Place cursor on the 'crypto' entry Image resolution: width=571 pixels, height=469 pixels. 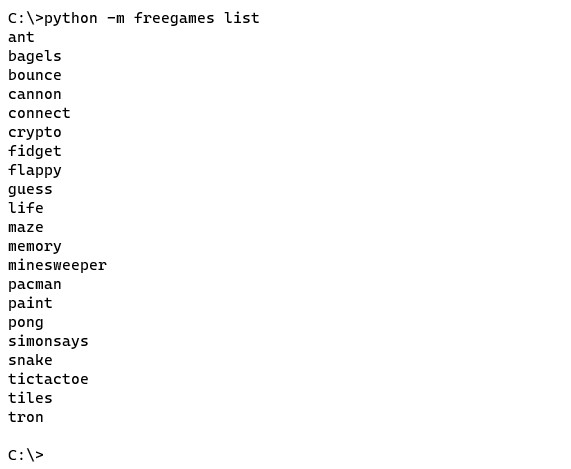(x=35, y=133)
